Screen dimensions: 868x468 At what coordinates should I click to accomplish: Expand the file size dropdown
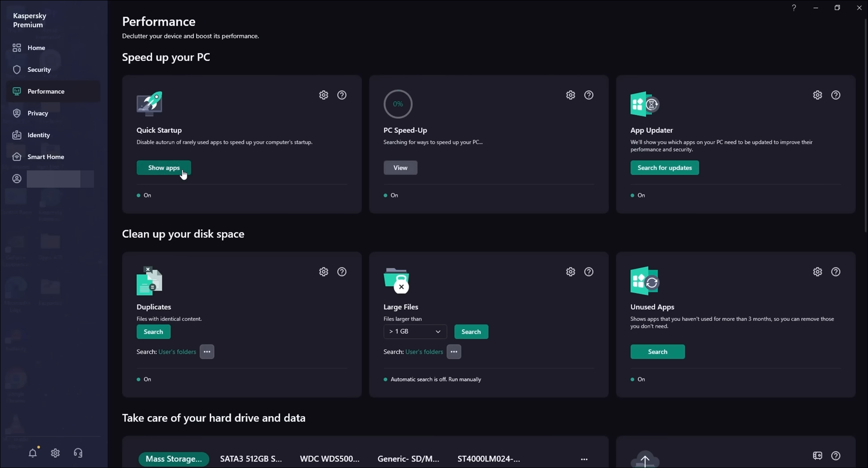click(x=415, y=332)
